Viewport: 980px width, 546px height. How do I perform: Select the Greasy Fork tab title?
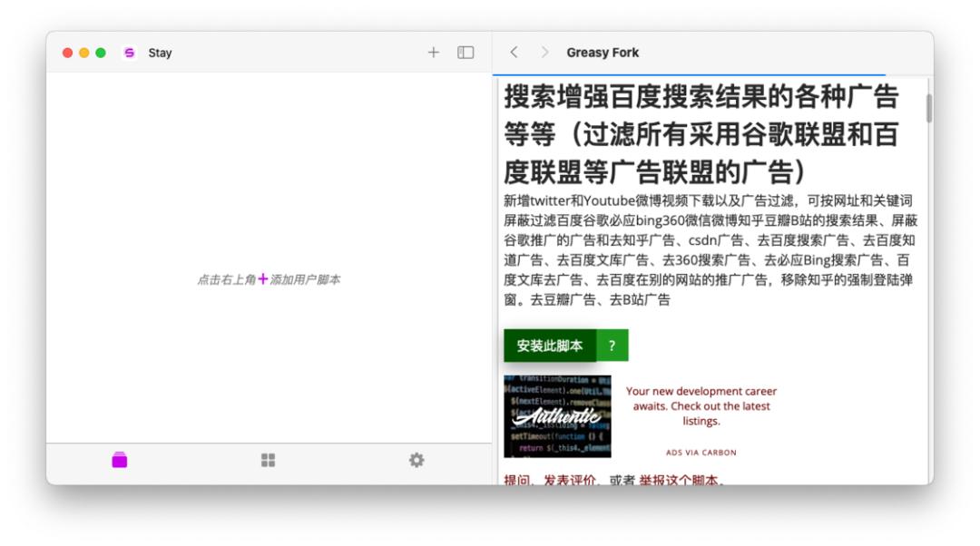[603, 53]
